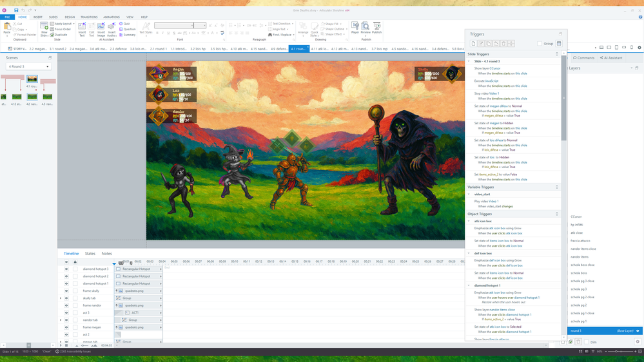Collapse the video_start variable trigger
Image resolution: width=644 pixels, height=362 pixels.
pyautogui.click(x=469, y=194)
